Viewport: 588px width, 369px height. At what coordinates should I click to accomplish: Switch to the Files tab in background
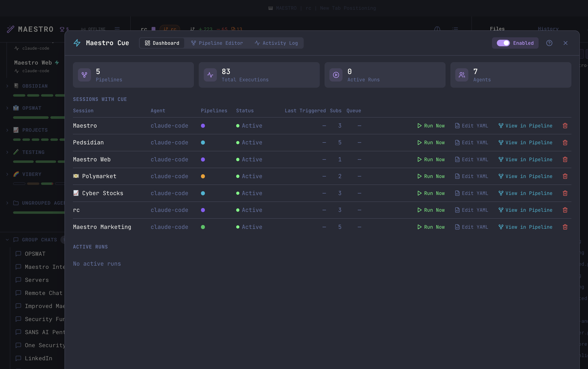pos(497,29)
